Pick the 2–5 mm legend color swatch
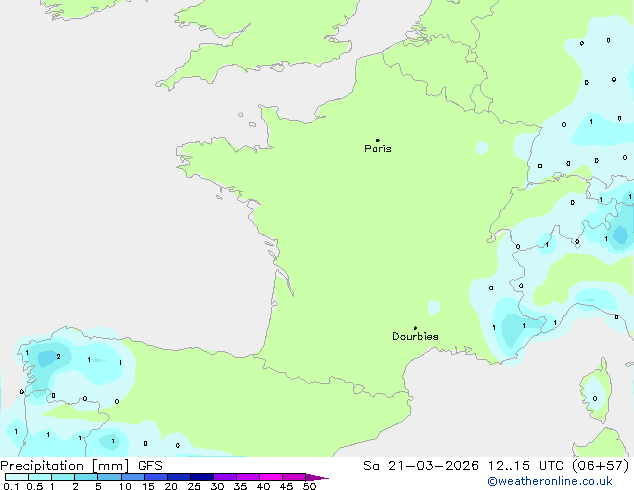634x490 pixels. (86, 477)
